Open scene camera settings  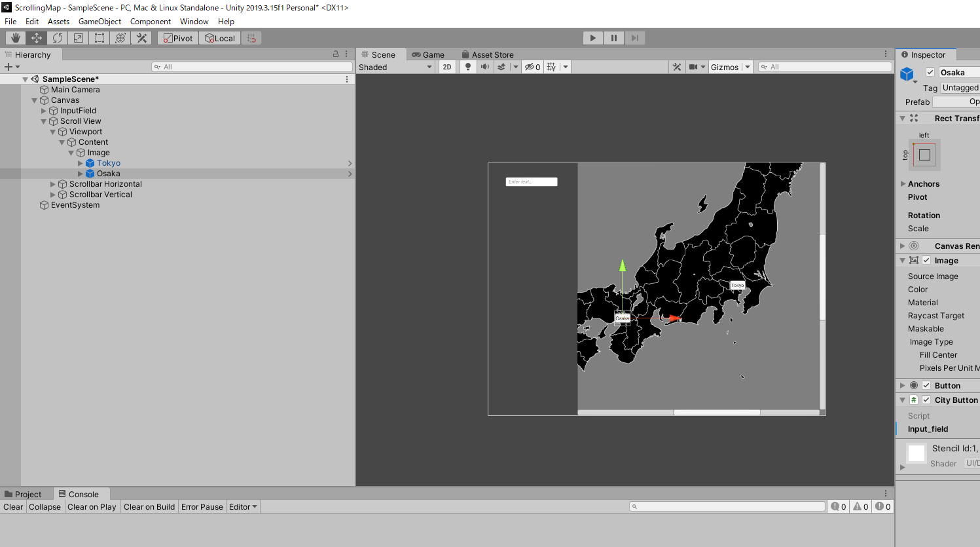[x=693, y=67]
